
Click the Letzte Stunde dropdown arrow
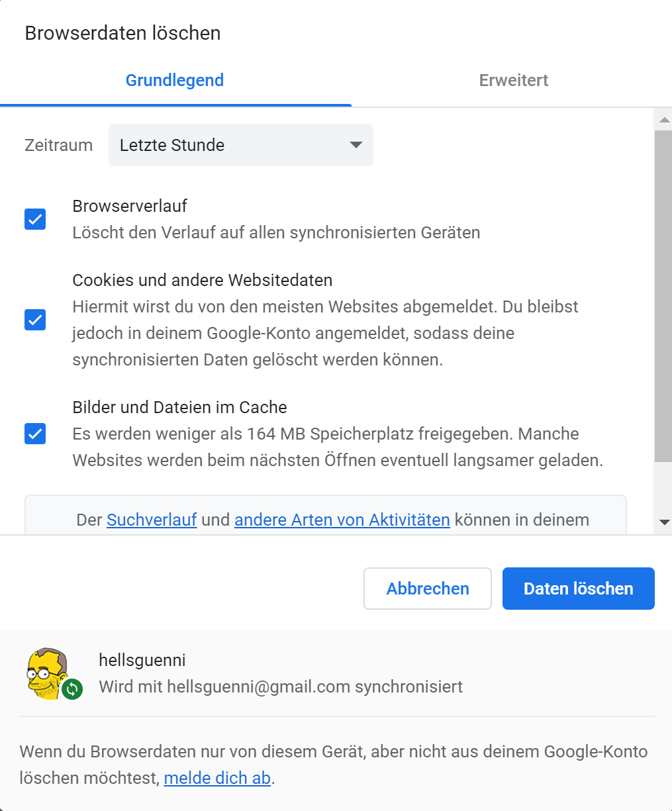[356, 145]
